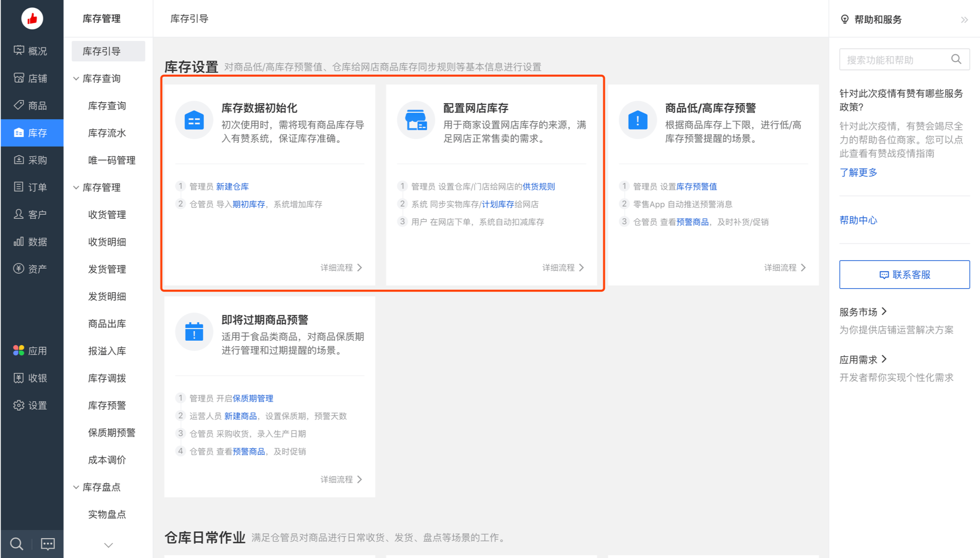Follow the 新建仓库 link
Viewport: 980px width, 558px height.
click(232, 186)
